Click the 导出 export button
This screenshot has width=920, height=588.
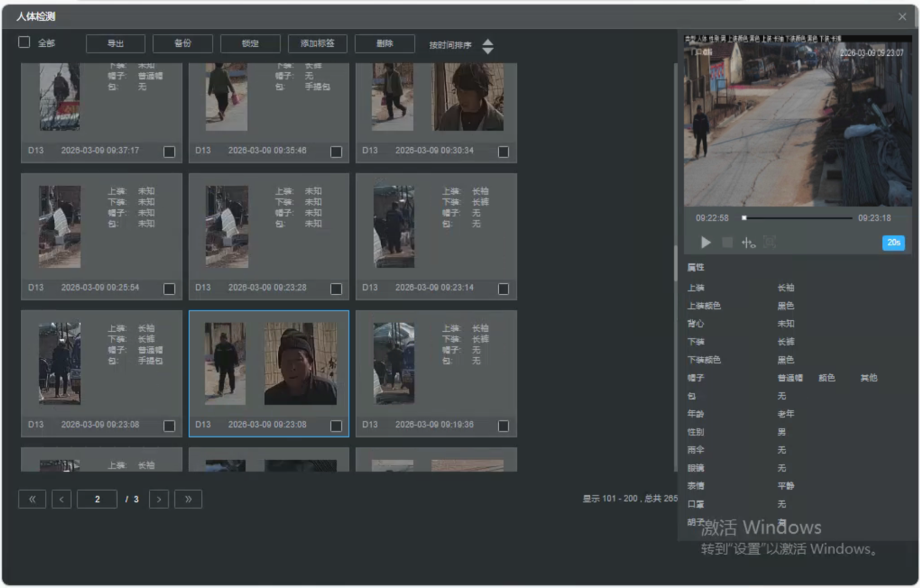pos(115,44)
